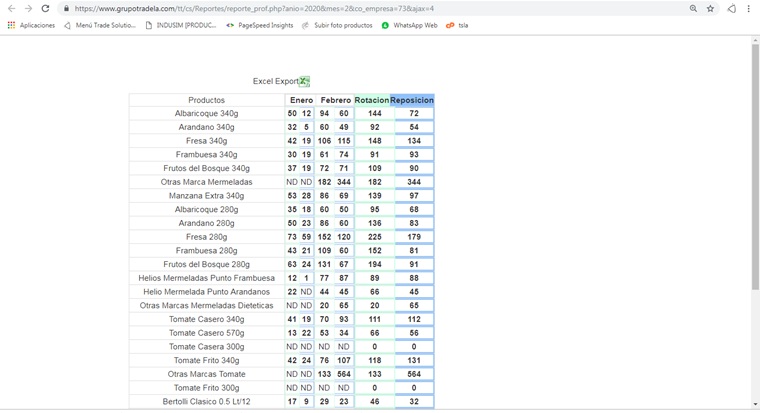Open the PageSpeed Insights bookmark

pyautogui.click(x=260, y=25)
